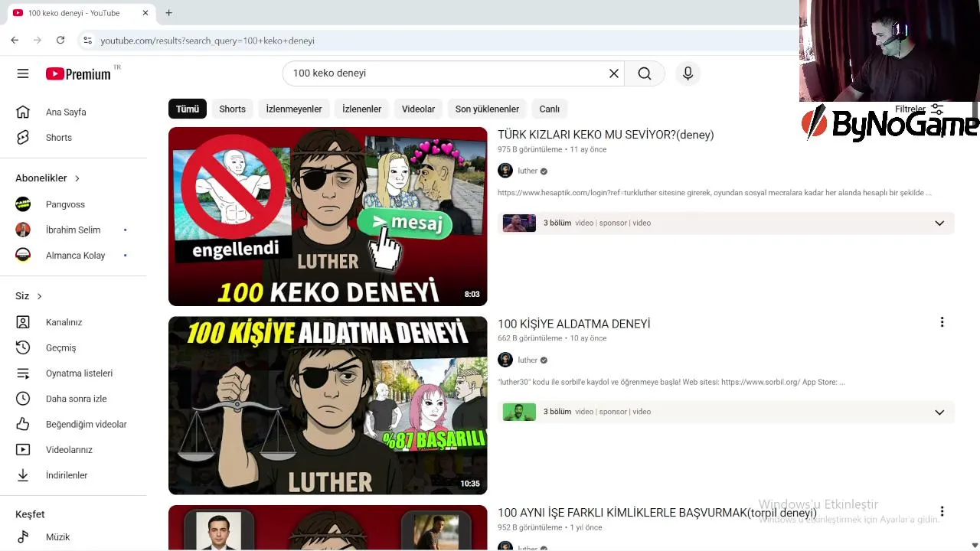Expand chapters for 100 KİŞİYE ALDATMA video
This screenshot has height=551, width=980.
pos(939,412)
